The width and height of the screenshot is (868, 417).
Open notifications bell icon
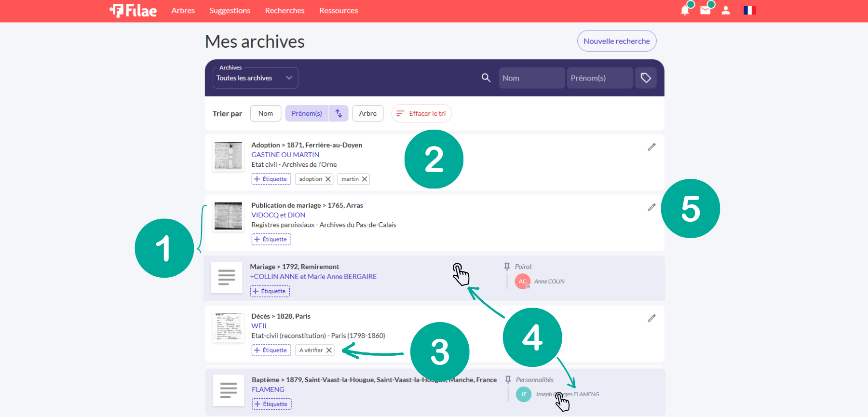[684, 11]
